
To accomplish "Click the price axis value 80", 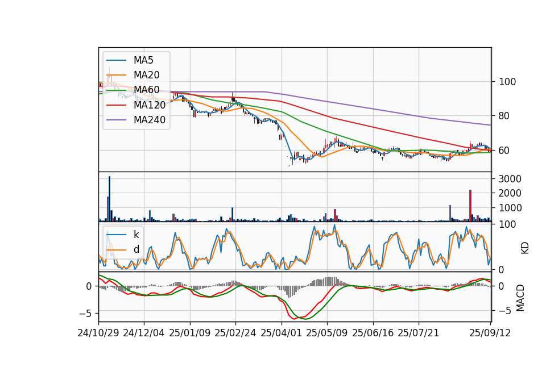I will 504,116.
